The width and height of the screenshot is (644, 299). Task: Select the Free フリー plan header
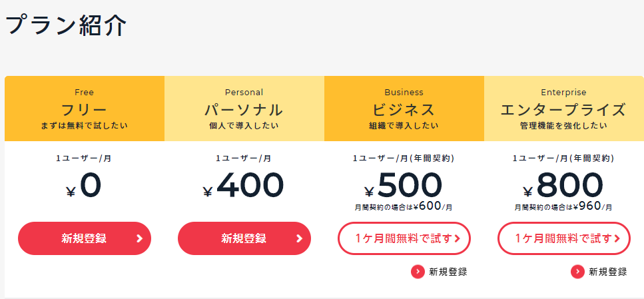[x=85, y=109]
